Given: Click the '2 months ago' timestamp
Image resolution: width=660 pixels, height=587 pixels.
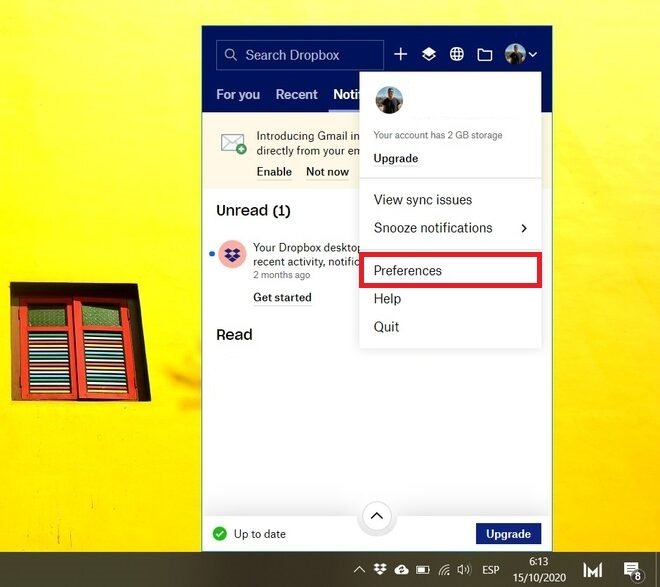Looking at the screenshot, I should (282, 275).
